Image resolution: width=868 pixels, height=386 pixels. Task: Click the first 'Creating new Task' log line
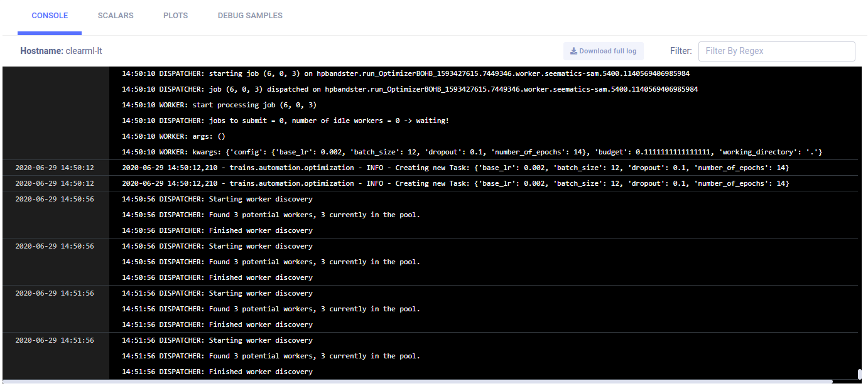point(455,168)
